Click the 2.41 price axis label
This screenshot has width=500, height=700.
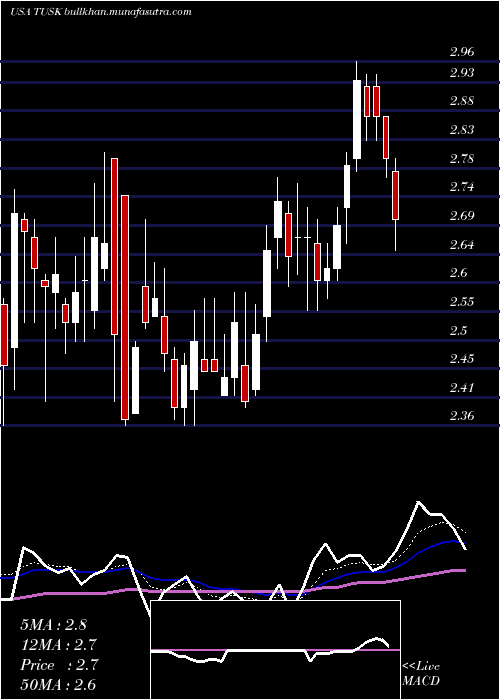point(462,387)
